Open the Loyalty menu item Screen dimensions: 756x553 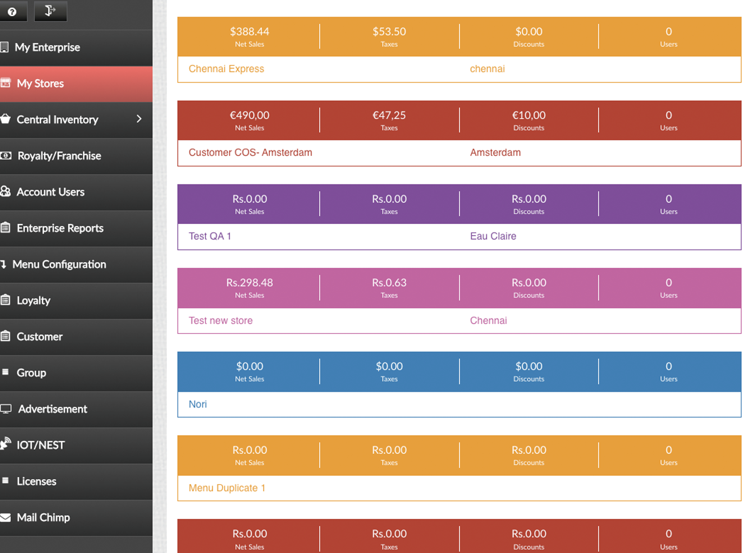point(76,301)
